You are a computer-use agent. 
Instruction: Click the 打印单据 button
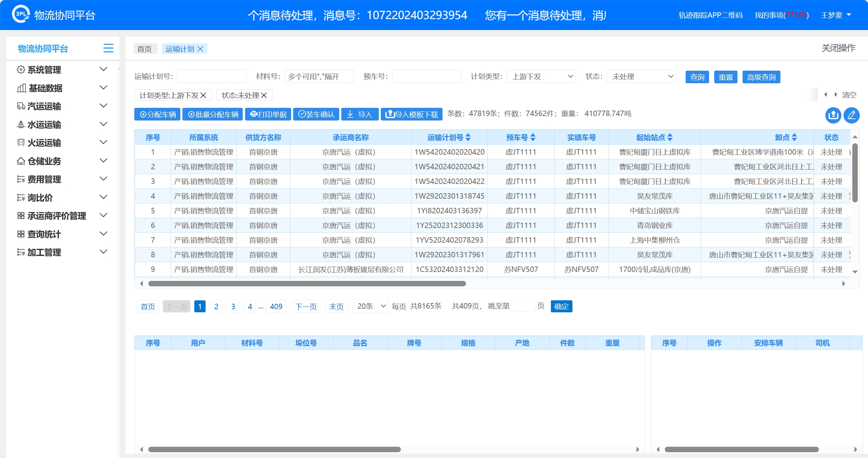(x=268, y=114)
